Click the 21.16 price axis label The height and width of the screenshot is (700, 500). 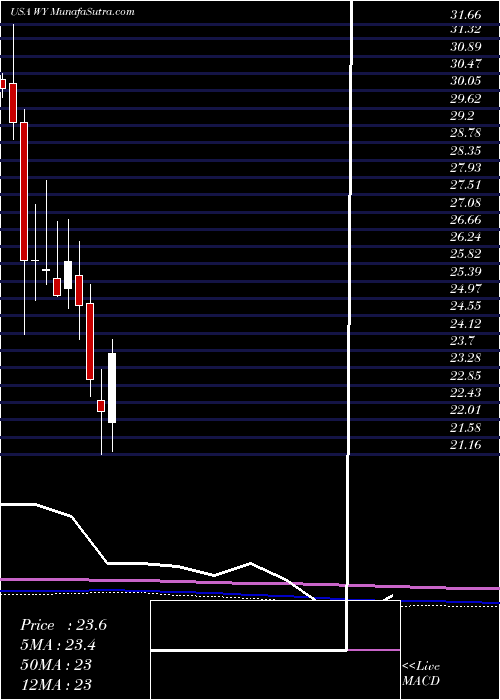[x=466, y=444]
